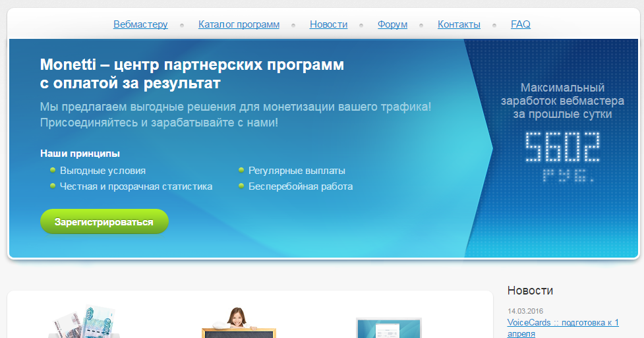The height and width of the screenshot is (338, 644).
Task: Click the computer monitor illustration
Action: (388, 327)
